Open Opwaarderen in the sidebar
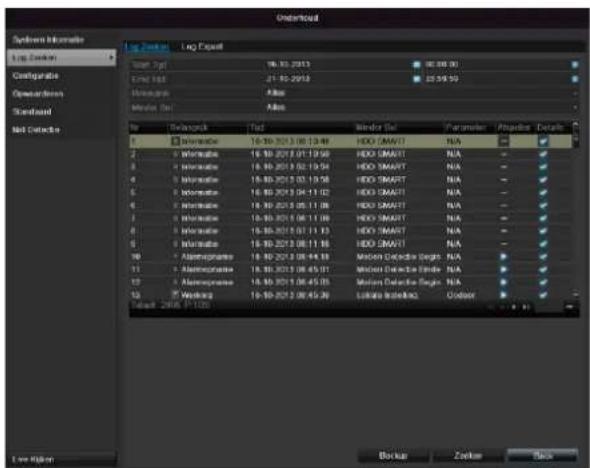Screen dimensions: 590x468 (38, 94)
